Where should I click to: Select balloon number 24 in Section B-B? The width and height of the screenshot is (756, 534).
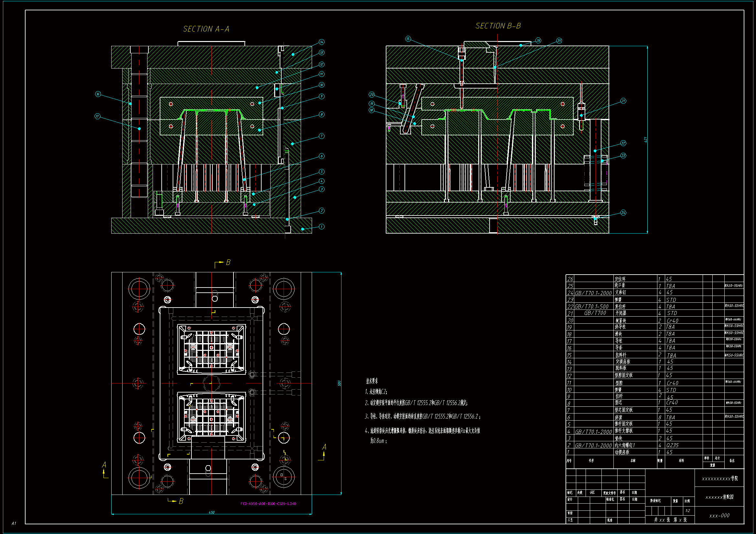623,213
